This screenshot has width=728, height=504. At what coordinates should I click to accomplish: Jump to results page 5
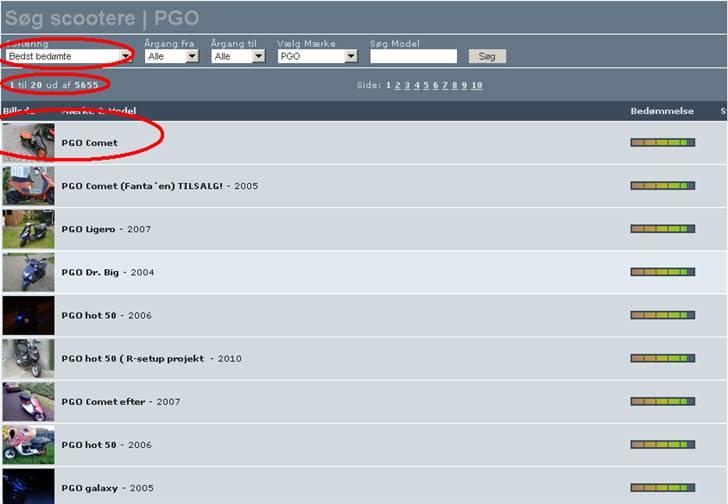(426, 86)
